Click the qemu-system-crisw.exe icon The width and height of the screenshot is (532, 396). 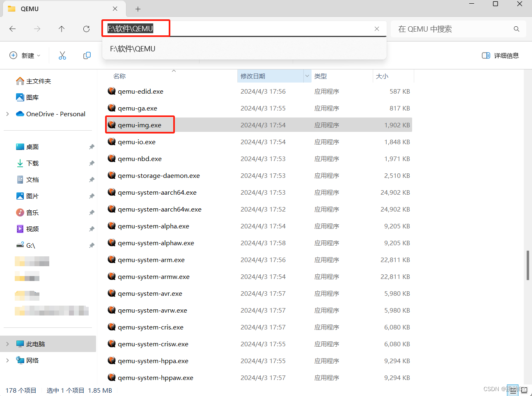click(112, 343)
